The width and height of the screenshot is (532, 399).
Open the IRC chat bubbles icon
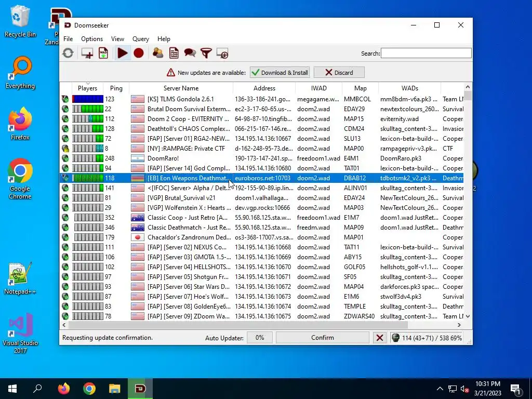190,54
